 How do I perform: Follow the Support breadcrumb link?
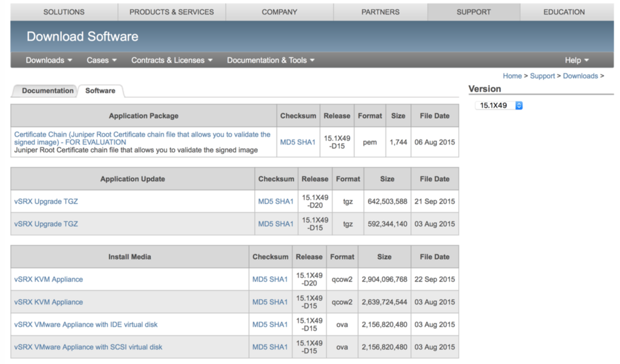(x=543, y=76)
